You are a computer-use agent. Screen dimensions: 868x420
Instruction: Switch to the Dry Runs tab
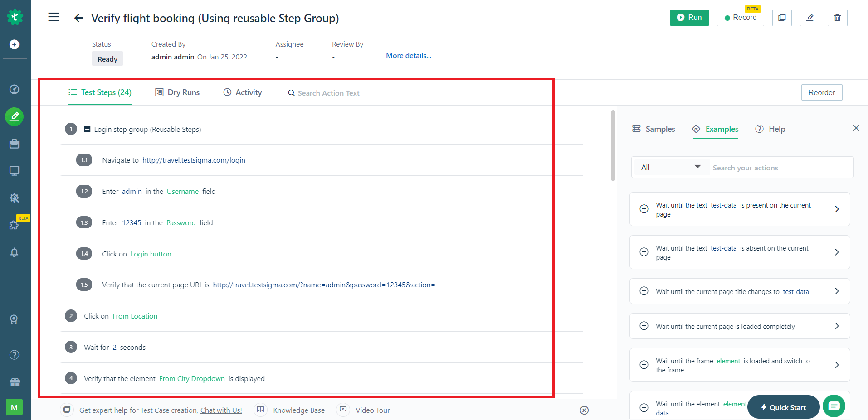[177, 92]
